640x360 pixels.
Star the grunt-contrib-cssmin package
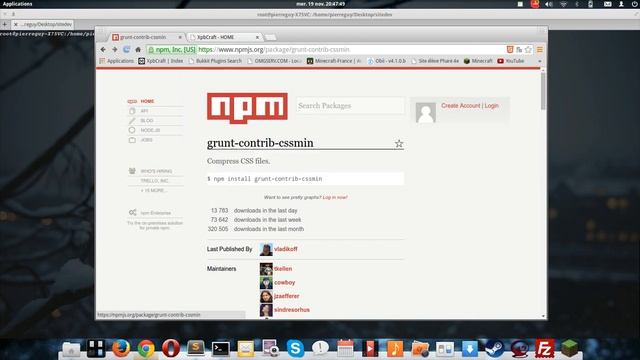pos(399,144)
